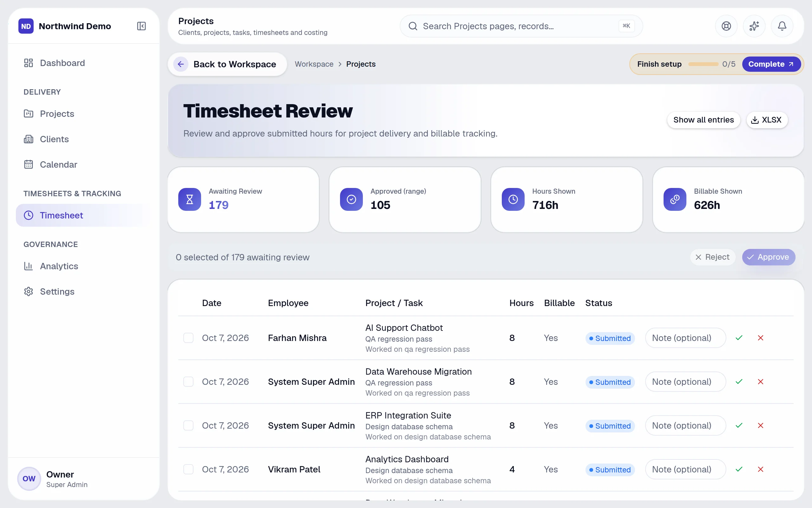Click the Workspace breadcrumb link
The height and width of the screenshot is (508, 812).
click(x=314, y=64)
